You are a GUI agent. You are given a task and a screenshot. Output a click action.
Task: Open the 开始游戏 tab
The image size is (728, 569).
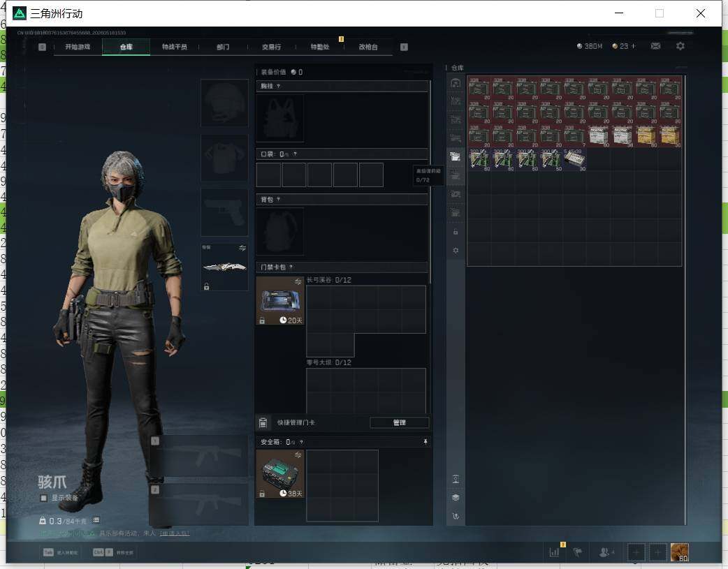[x=78, y=47]
